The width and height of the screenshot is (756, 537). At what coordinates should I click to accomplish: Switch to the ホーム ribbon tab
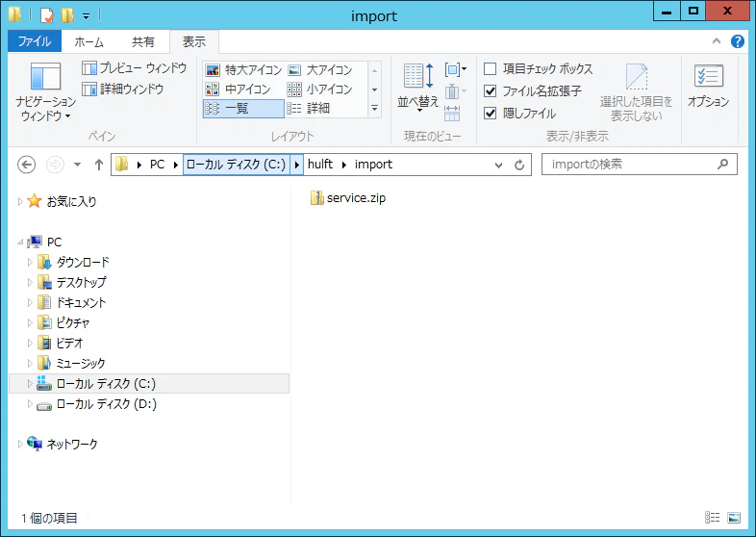(89, 42)
